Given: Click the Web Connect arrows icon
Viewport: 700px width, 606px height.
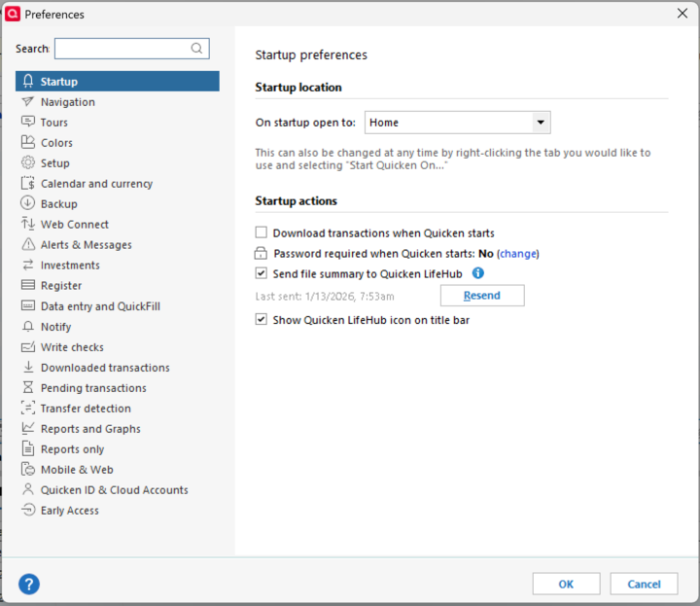Looking at the screenshot, I should [28, 225].
